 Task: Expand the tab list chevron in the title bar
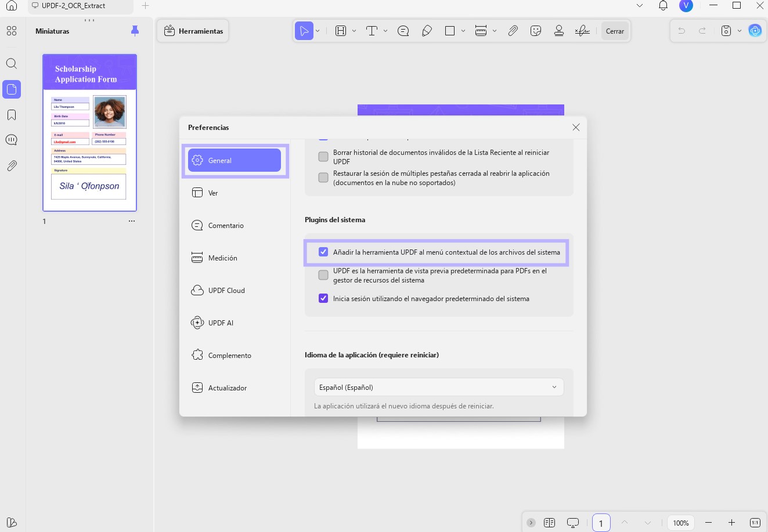click(640, 6)
